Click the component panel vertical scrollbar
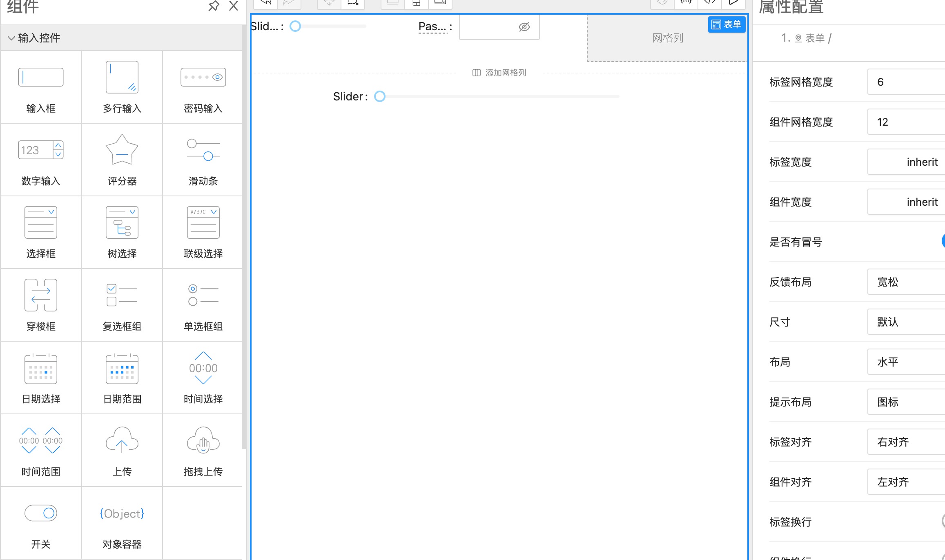The image size is (945, 560). click(x=244, y=237)
